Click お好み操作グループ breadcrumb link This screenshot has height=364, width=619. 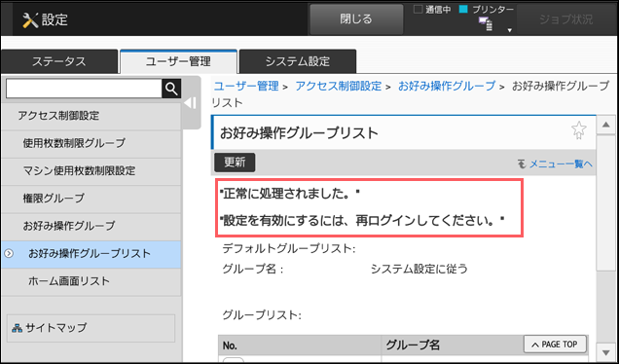447,86
